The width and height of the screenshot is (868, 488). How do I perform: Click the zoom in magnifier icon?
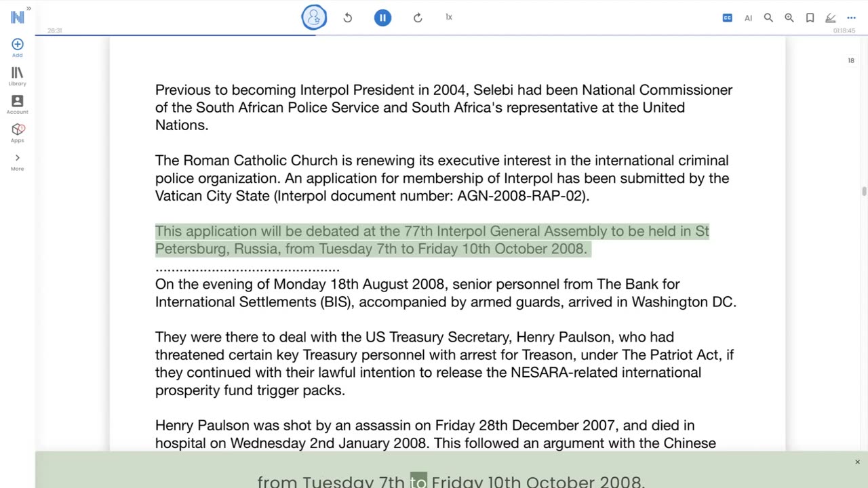[x=789, y=18]
